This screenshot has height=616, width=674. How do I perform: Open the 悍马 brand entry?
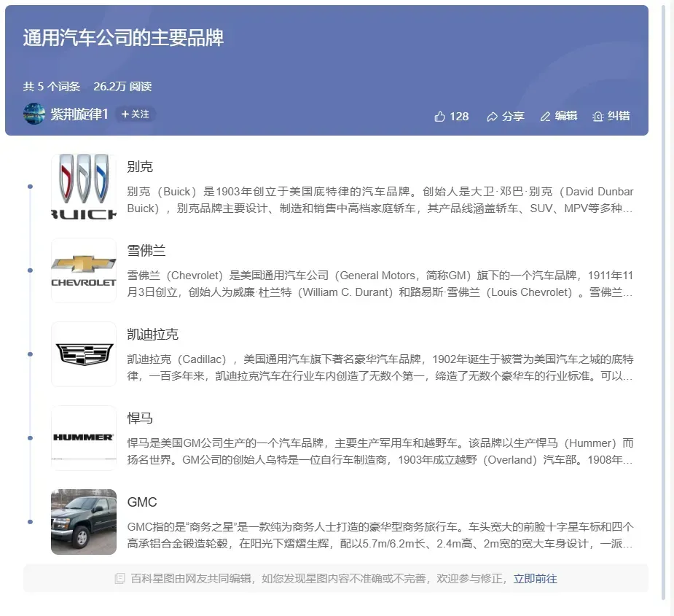click(140, 418)
